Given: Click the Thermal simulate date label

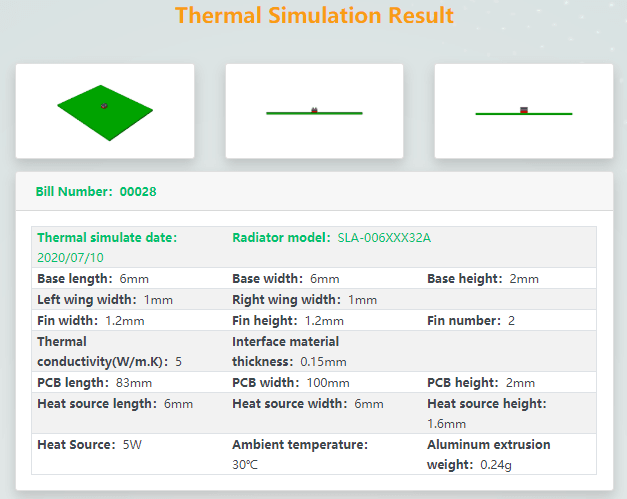Looking at the screenshot, I should [x=107, y=238].
